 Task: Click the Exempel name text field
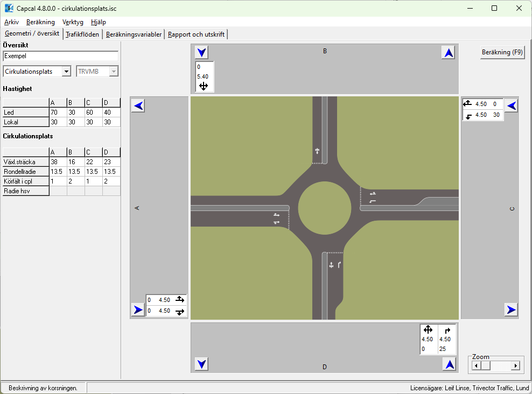[60, 56]
